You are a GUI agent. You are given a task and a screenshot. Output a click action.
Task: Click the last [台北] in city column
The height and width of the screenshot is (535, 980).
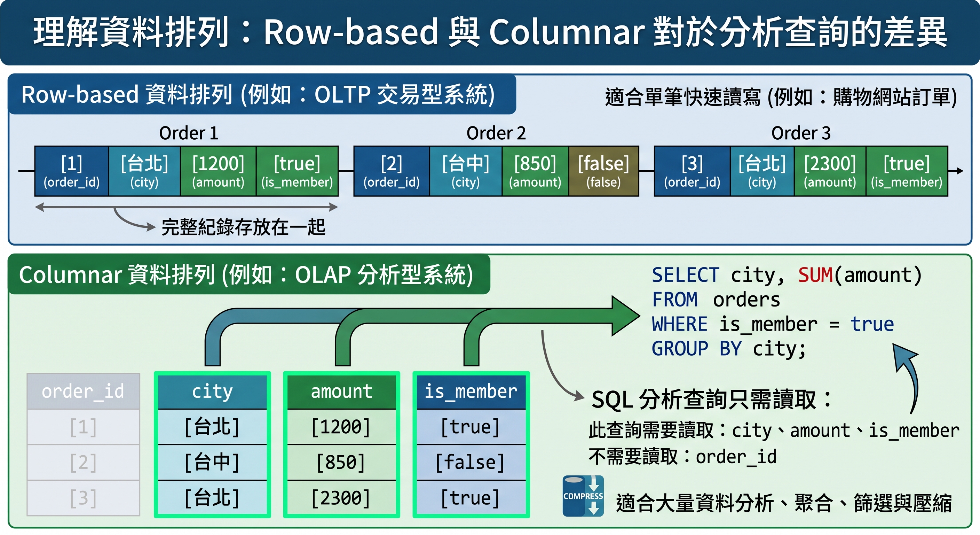[212, 498]
